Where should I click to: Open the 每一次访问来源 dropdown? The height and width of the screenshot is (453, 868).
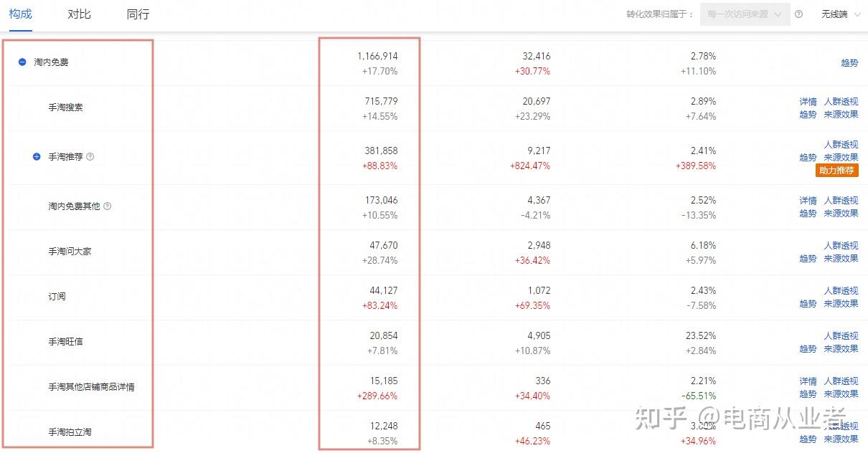point(745,14)
